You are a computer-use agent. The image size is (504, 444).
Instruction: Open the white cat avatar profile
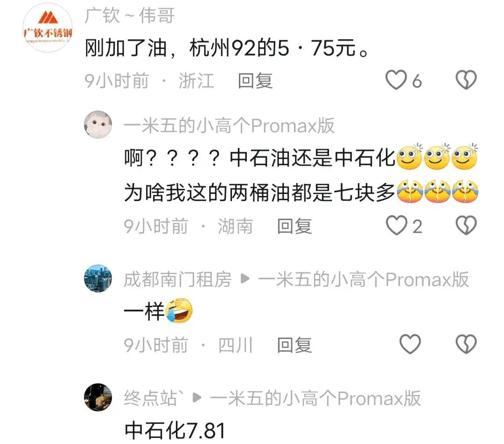98,125
